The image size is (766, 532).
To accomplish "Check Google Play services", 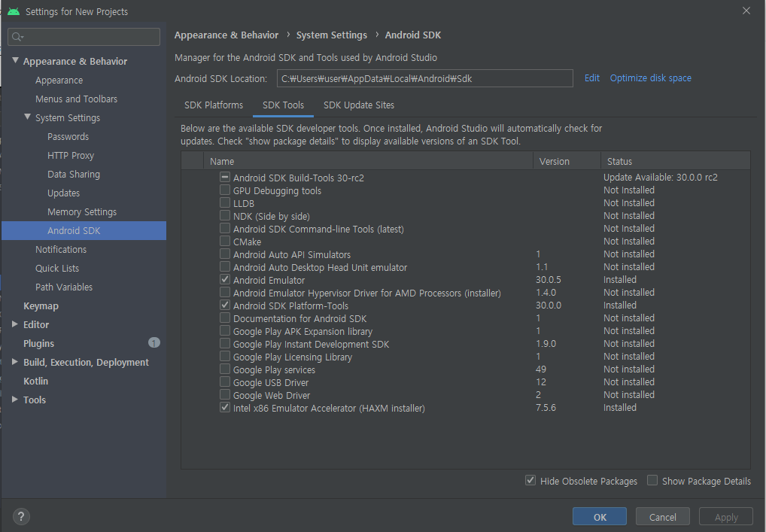I will point(225,369).
